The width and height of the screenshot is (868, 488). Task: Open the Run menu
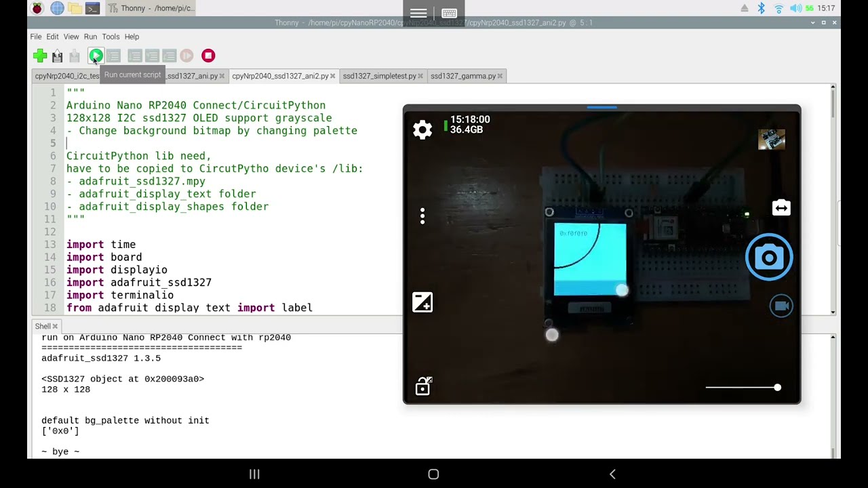(x=90, y=37)
